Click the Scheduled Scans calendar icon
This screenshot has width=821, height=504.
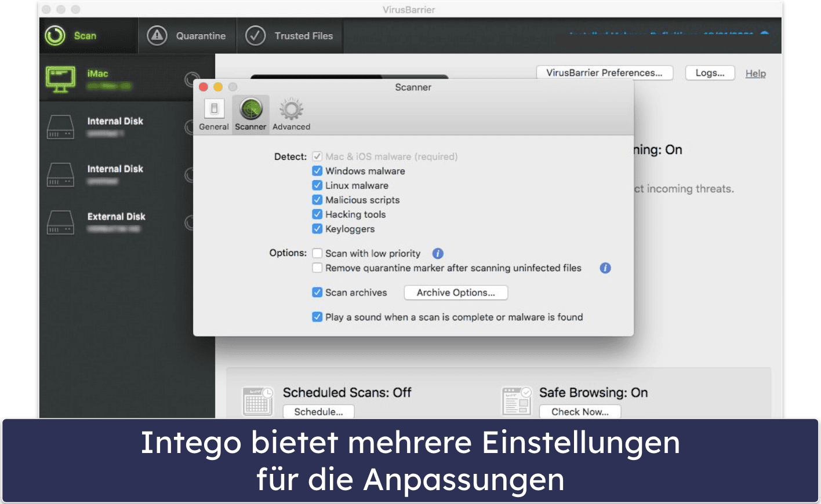pyautogui.click(x=257, y=401)
